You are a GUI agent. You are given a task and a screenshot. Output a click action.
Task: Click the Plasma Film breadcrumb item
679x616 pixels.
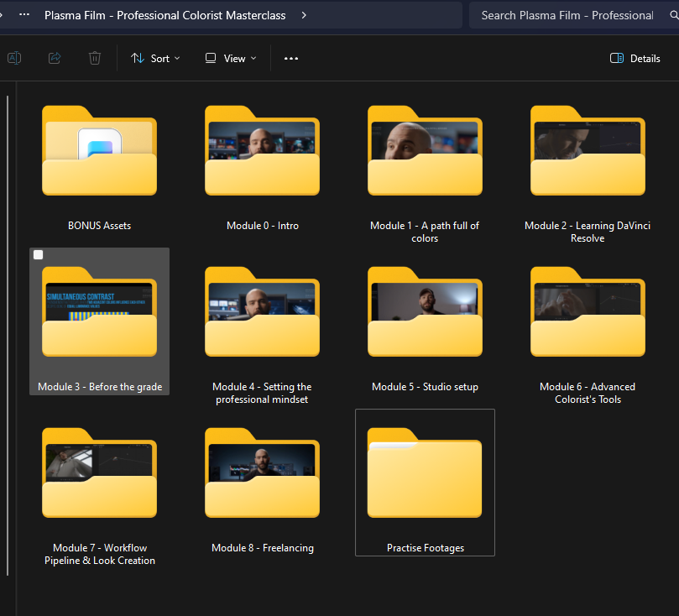(x=165, y=15)
